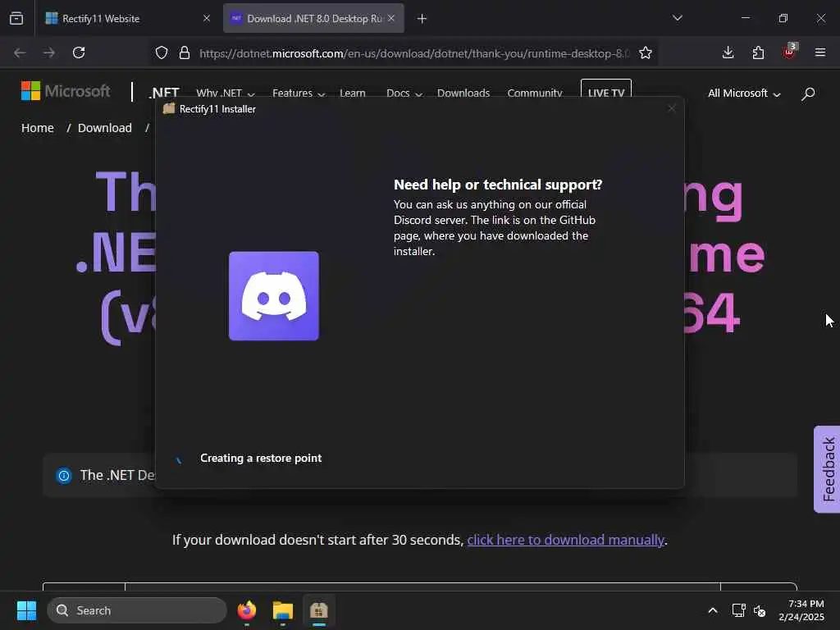840x630 pixels.
Task: Open uBlock Origin extension icon
Action: [789, 52]
